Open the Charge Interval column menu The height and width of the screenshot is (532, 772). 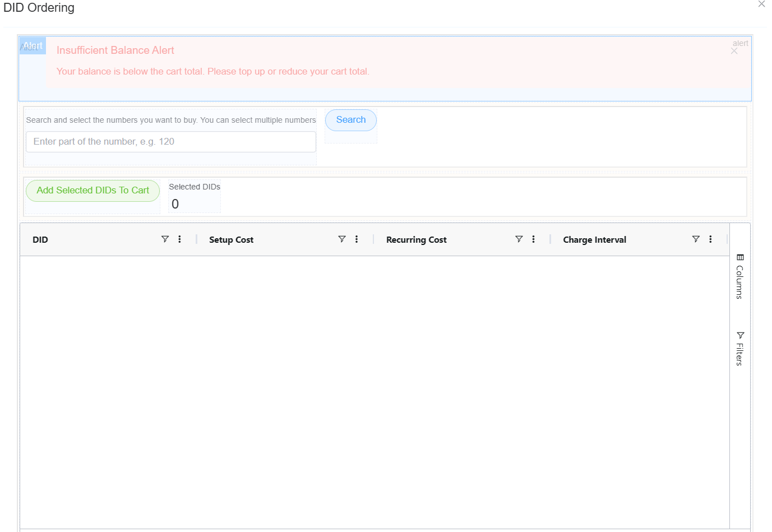click(x=710, y=239)
